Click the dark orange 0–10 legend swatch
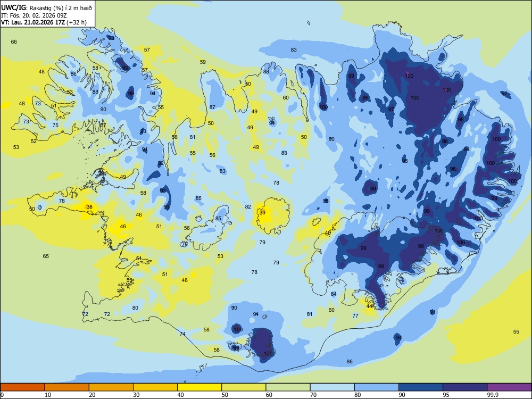This screenshot has width=532, height=399. pyautogui.click(x=22, y=387)
